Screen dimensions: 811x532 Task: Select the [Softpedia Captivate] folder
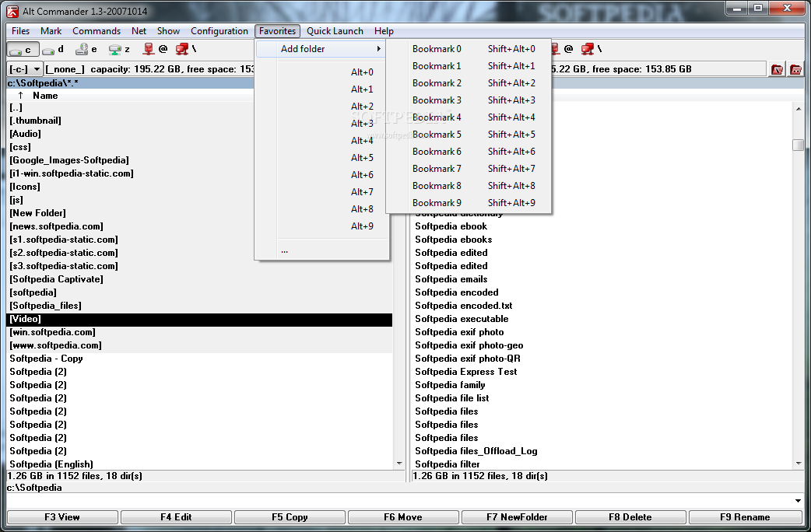coord(56,279)
